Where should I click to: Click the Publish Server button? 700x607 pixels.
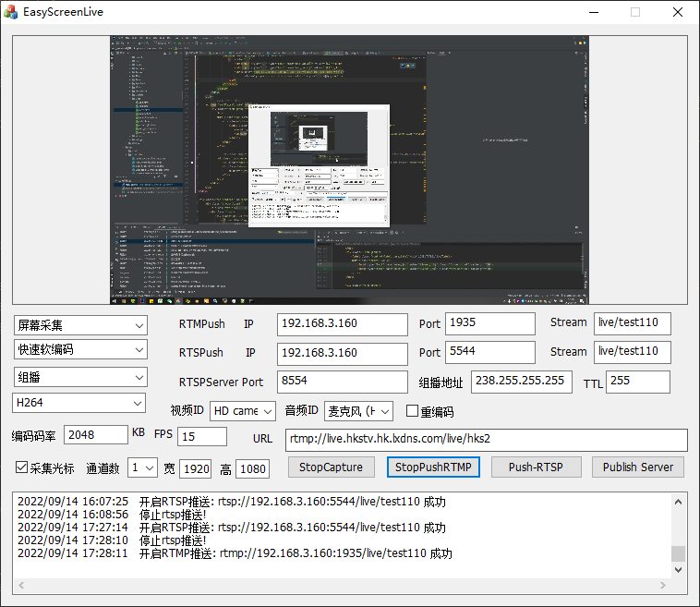638,467
